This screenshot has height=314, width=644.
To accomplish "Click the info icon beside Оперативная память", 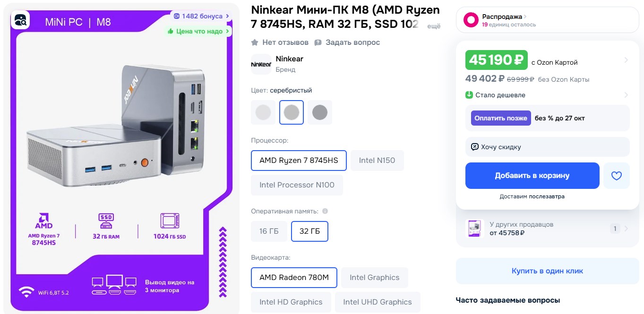I will 325,211.
